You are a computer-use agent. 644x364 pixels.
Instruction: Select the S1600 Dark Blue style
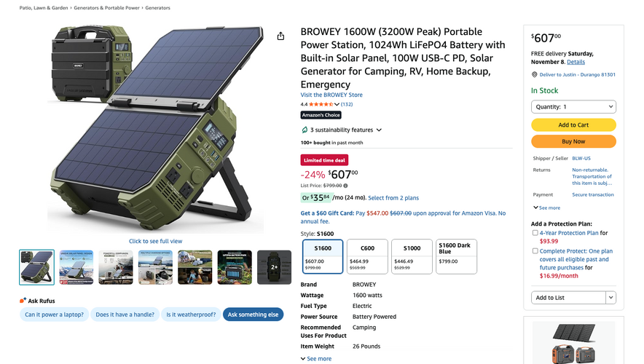click(456, 256)
